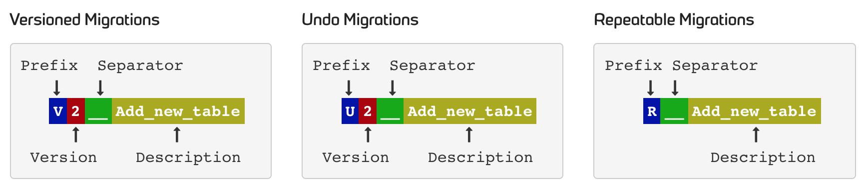Click the blue V prefix block

(x=58, y=111)
